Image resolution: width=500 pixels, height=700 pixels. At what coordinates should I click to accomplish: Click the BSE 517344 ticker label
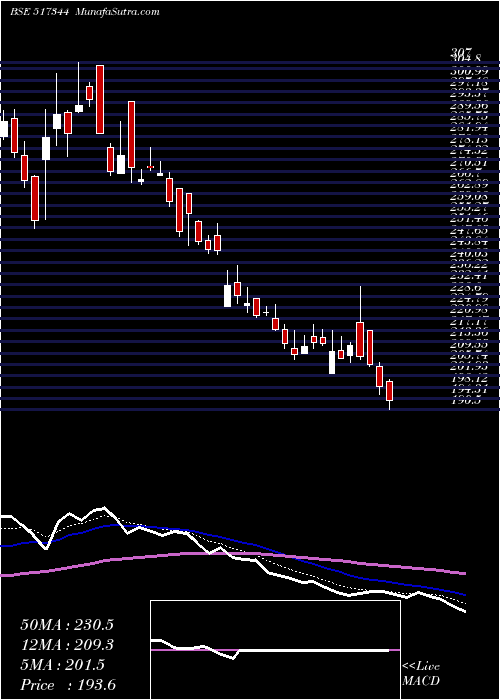39,12
